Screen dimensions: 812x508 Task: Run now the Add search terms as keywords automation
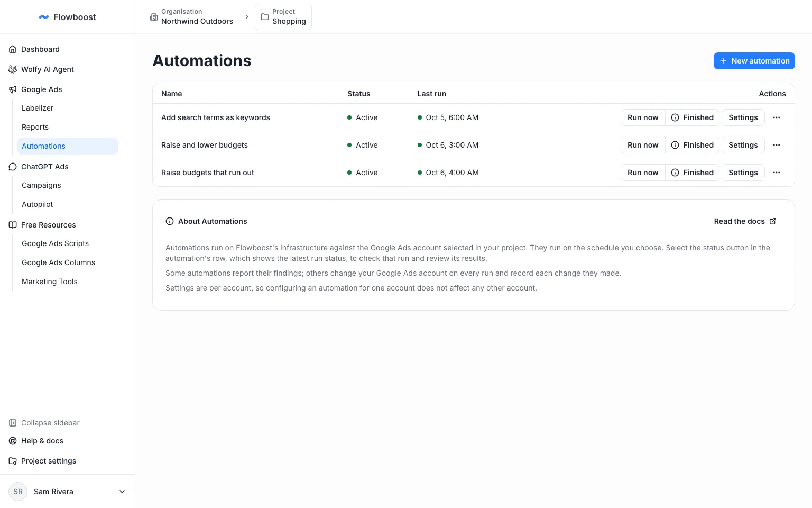click(643, 117)
